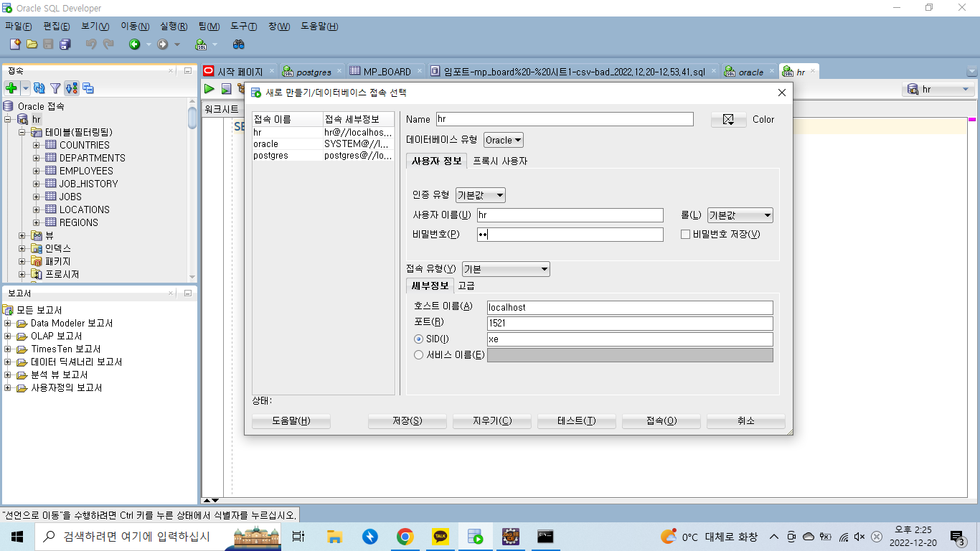The width and height of the screenshot is (980, 551).
Task: Click the Color picker button
Action: tap(729, 120)
